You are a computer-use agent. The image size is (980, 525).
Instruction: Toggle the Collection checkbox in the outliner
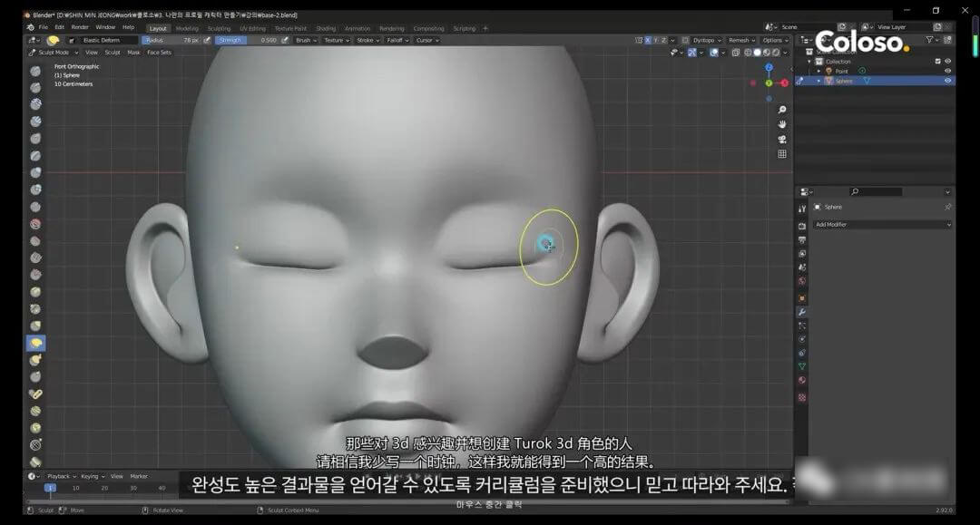[937, 61]
